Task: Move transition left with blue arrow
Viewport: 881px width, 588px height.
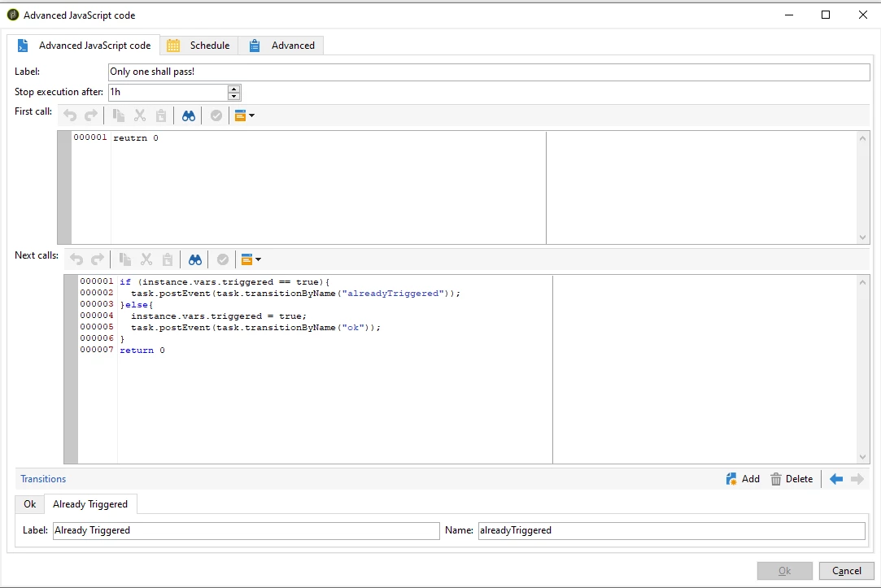Action: [x=836, y=479]
